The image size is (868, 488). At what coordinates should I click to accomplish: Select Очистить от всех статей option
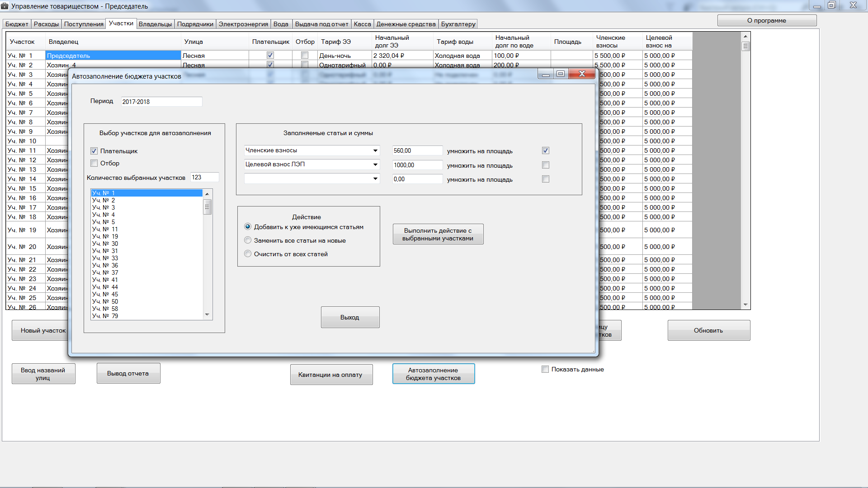tap(248, 254)
